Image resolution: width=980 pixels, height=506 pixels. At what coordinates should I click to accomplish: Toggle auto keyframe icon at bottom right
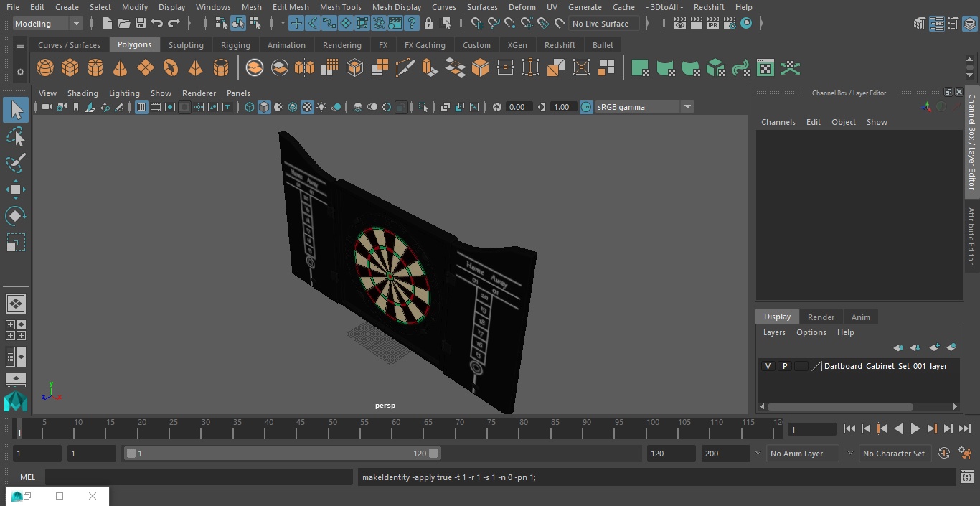click(x=944, y=454)
